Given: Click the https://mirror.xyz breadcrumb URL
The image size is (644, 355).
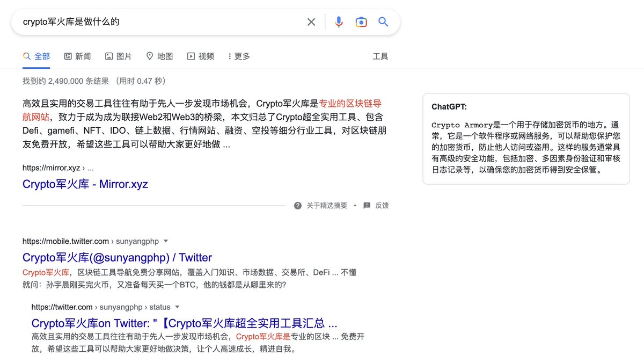Looking at the screenshot, I should tap(58, 168).
